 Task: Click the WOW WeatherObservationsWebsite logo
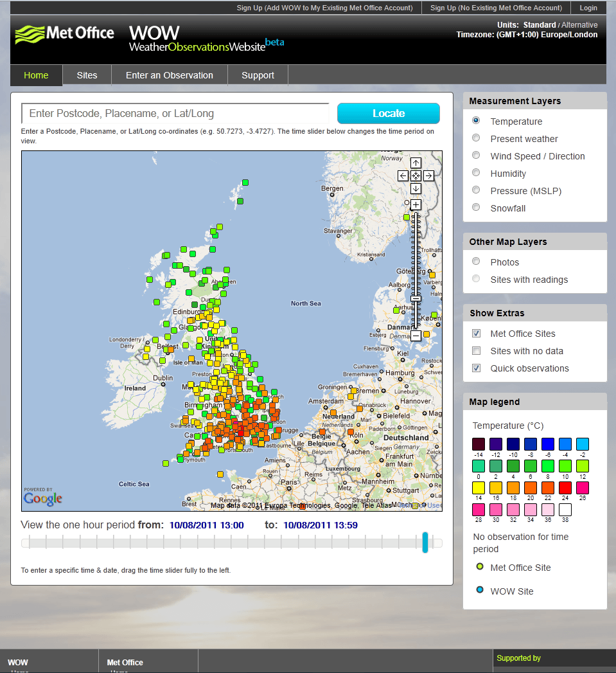coord(206,39)
